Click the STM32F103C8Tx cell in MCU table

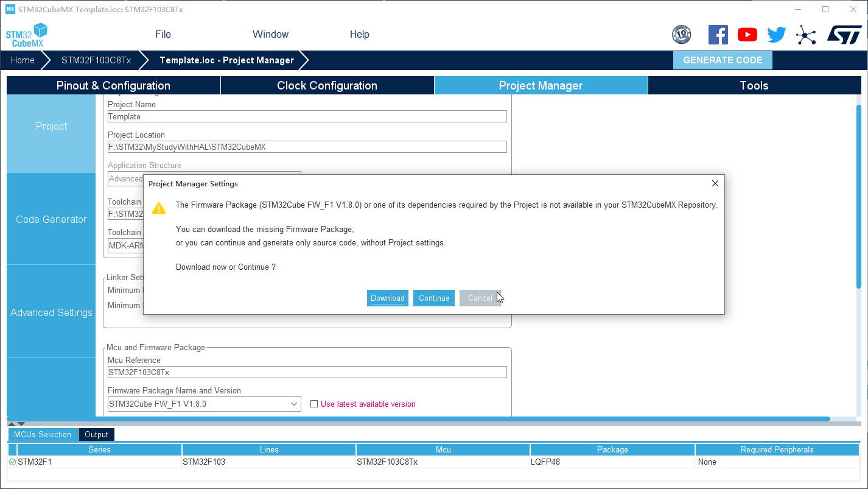(x=443, y=462)
